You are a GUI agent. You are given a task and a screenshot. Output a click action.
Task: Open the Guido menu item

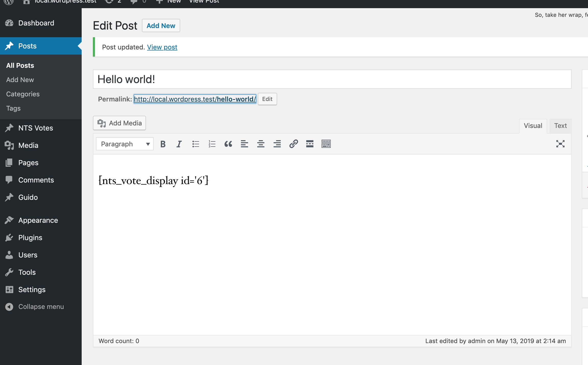pyautogui.click(x=41, y=197)
